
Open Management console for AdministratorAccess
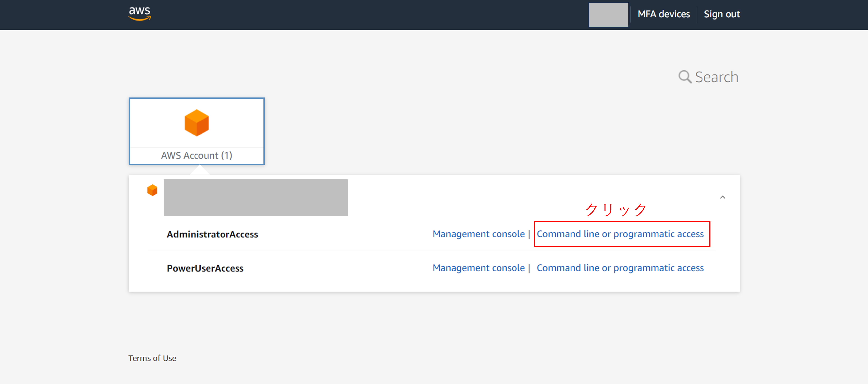478,234
